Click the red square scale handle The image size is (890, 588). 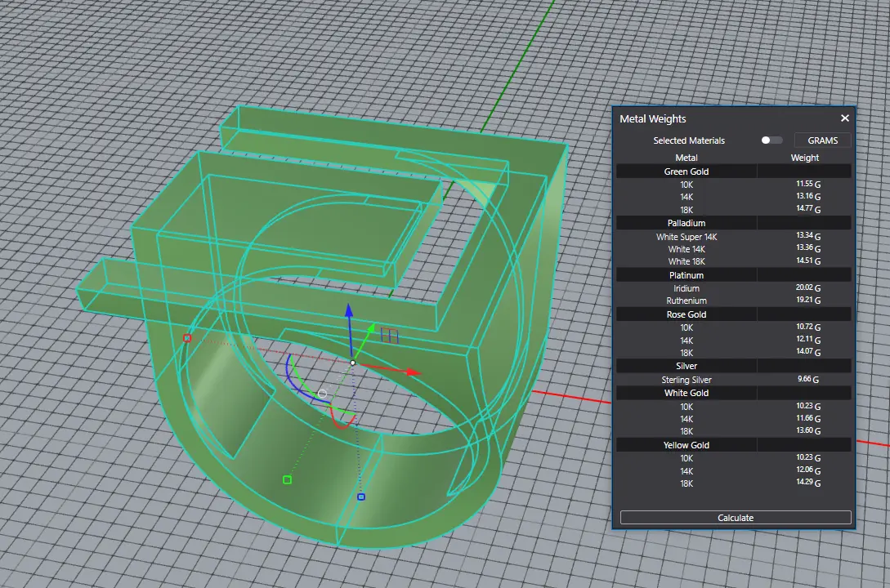point(187,338)
